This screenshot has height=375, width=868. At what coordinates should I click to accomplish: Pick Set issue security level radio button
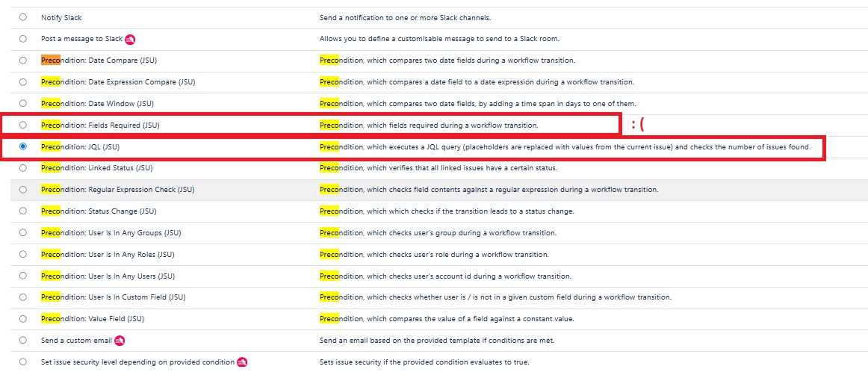coord(22,362)
